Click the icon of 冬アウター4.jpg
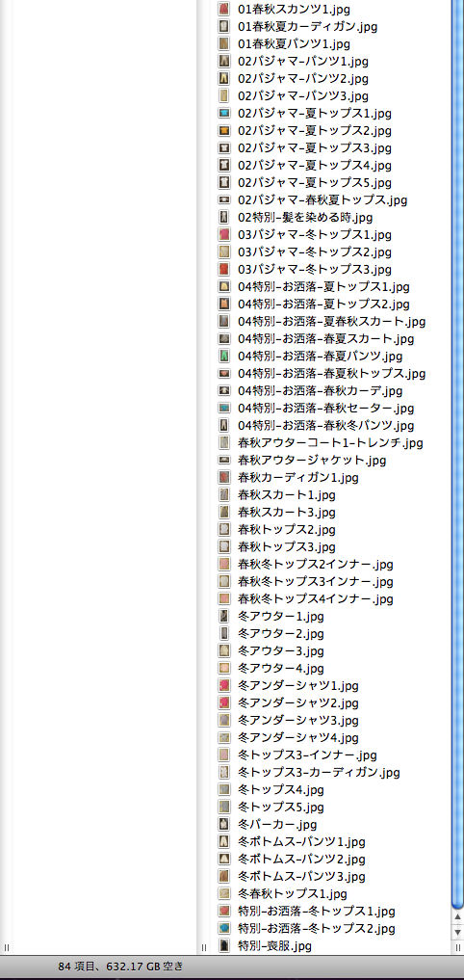This screenshot has width=464, height=980. click(224, 669)
